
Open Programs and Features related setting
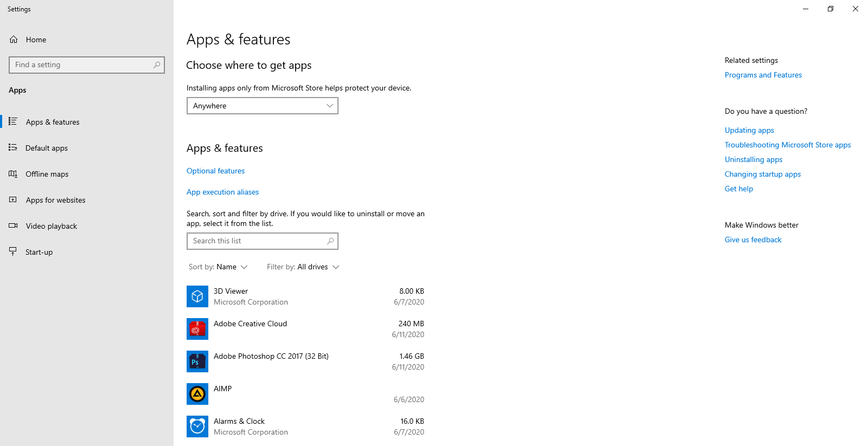763,75
